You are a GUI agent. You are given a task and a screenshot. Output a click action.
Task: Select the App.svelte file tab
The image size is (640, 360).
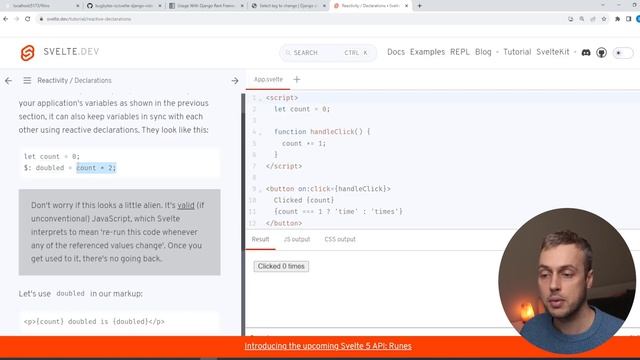268,80
